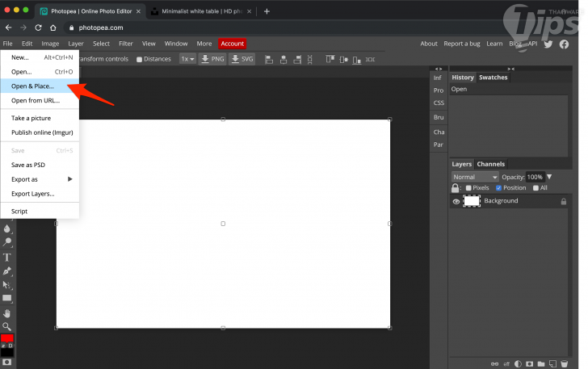The height and width of the screenshot is (369, 588).
Task: Add a new adjustment layer with half-circle icon
Action: (x=518, y=363)
